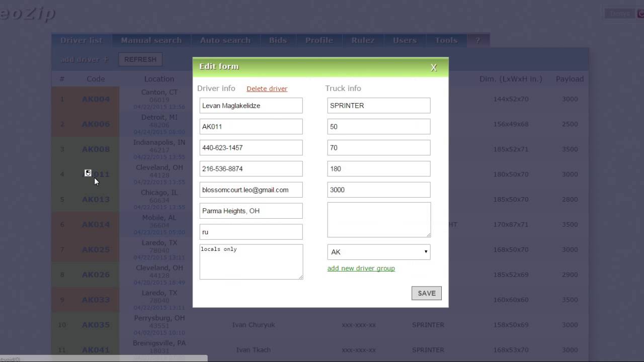Open the Bids tab
Image resolution: width=644 pixels, height=362 pixels.
(278, 40)
